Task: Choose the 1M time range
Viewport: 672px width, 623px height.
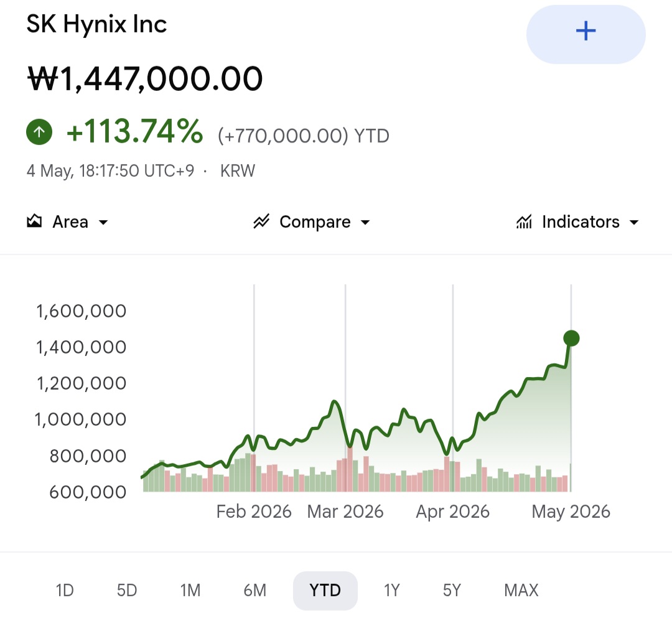Action: pyautogui.click(x=190, y=591)
